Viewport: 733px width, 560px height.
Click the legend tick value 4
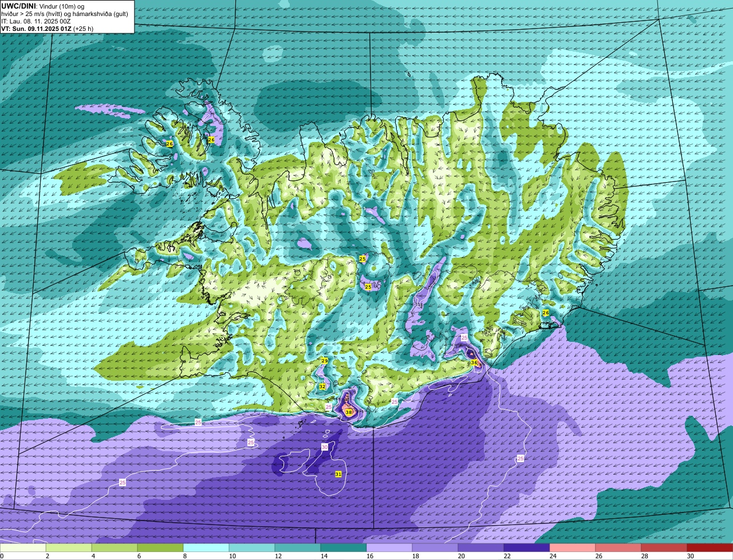click(93, 556)
